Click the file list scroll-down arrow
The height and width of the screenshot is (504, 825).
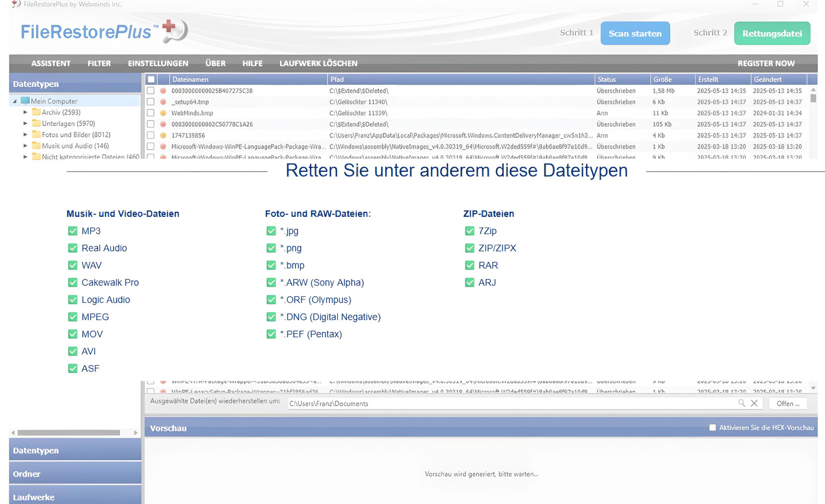pos(813,388)
